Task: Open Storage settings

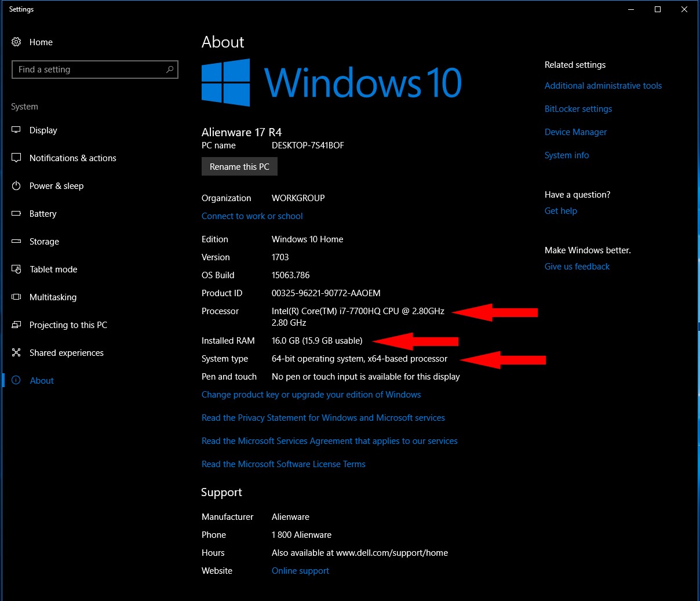Action: [x=44, y=241]
